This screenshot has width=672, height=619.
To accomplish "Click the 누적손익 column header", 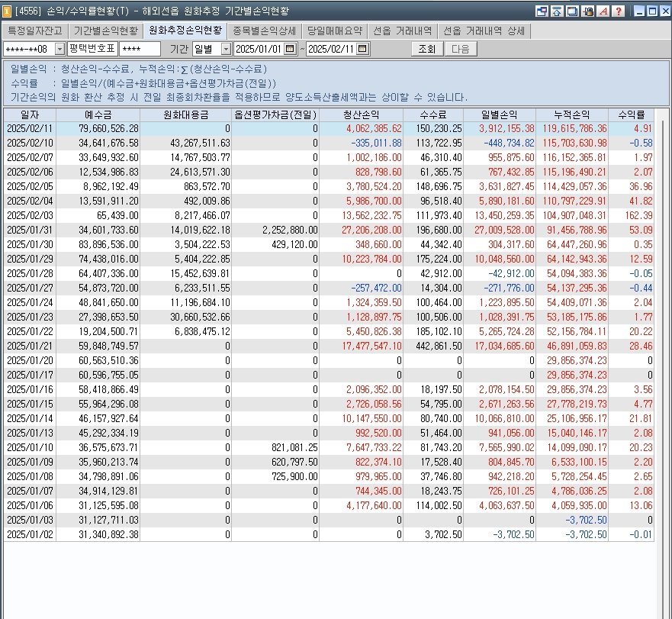I will tap(572, 115).
